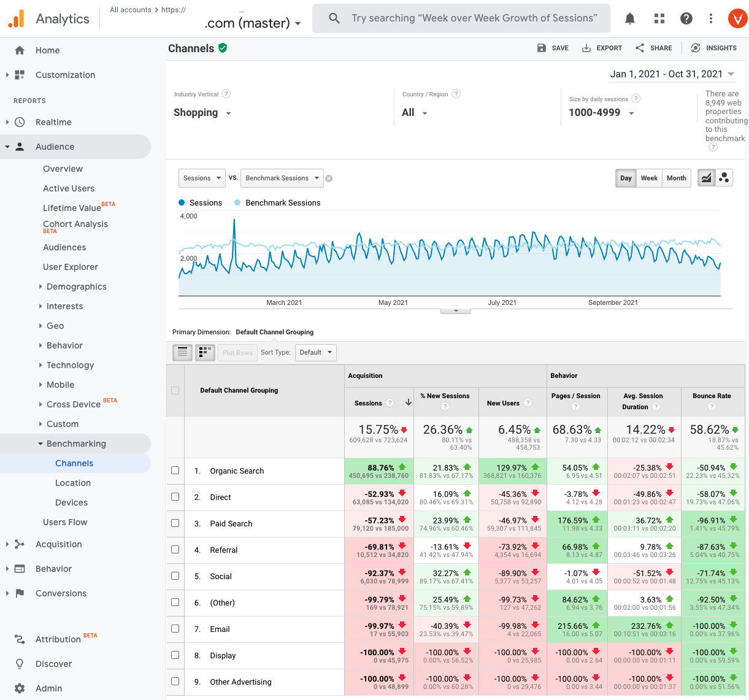The height and width of the screenshot is (700, 749).
Task: Change the Benchmark Sessions metric
Action: (x=282, y=178)
